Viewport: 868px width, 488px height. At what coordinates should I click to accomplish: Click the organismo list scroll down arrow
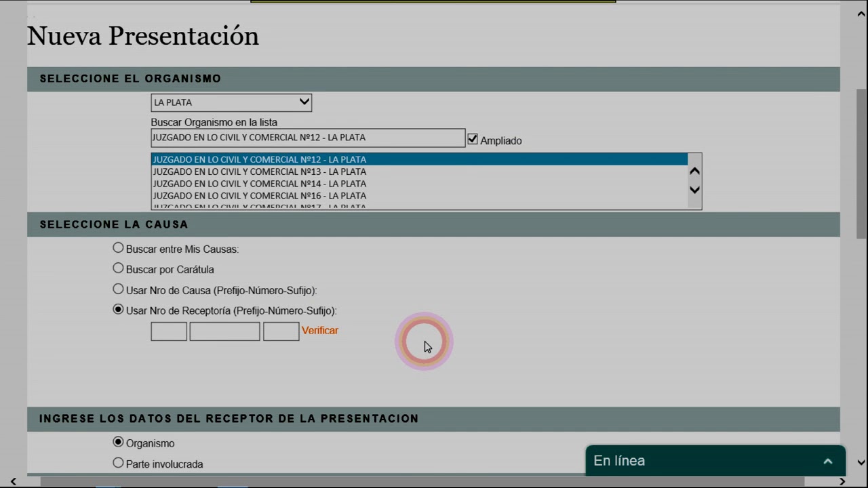(x=694, y=190)
